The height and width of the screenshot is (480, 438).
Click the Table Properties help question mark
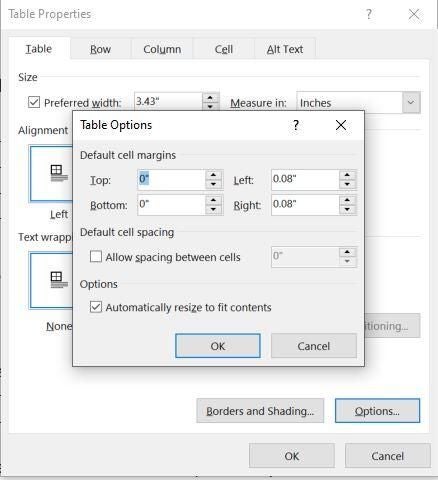point(369,14)
